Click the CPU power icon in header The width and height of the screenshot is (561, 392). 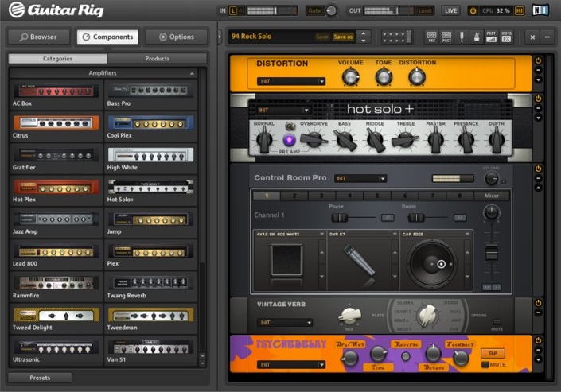(473, 10)
